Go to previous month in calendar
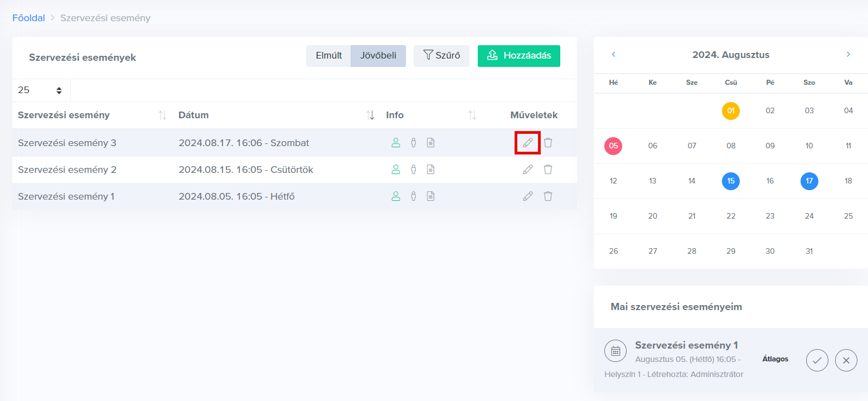This screenshot has width=868, height=401. pyautogui.click(x=614, y=55)
